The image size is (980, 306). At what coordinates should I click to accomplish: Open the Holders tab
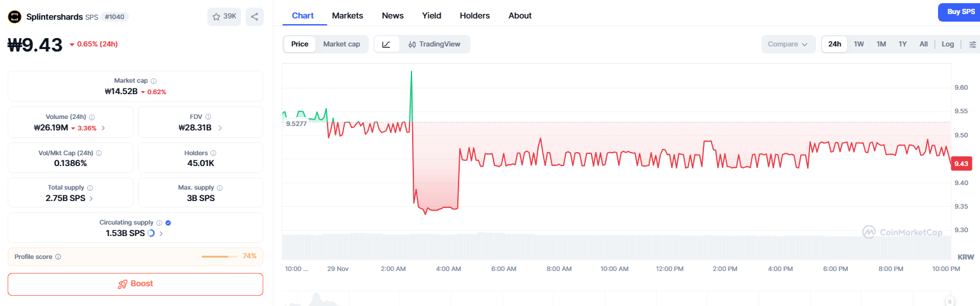(x=475, y=15)
